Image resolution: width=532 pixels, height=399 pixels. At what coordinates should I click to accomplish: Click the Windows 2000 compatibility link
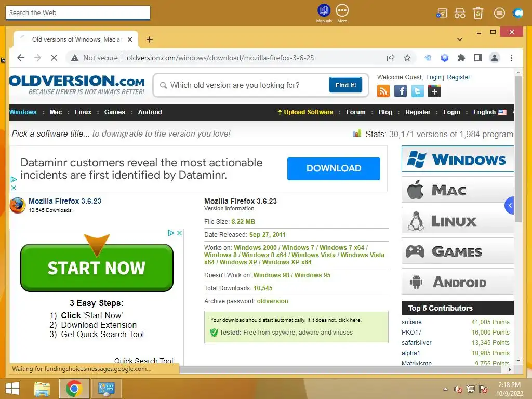(255, 248)
